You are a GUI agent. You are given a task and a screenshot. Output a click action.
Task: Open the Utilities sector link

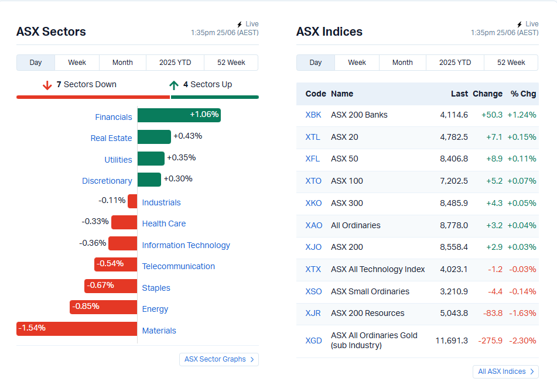click(118, 160)
